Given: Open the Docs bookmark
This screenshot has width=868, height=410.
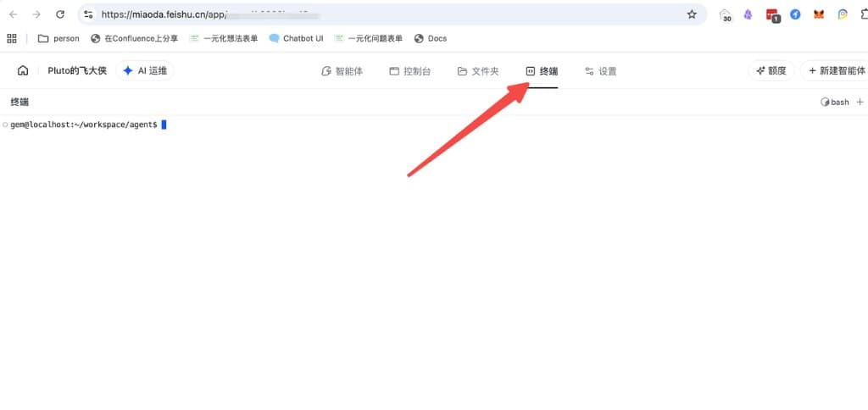Looking at the screenshot, I should (430, 38).
